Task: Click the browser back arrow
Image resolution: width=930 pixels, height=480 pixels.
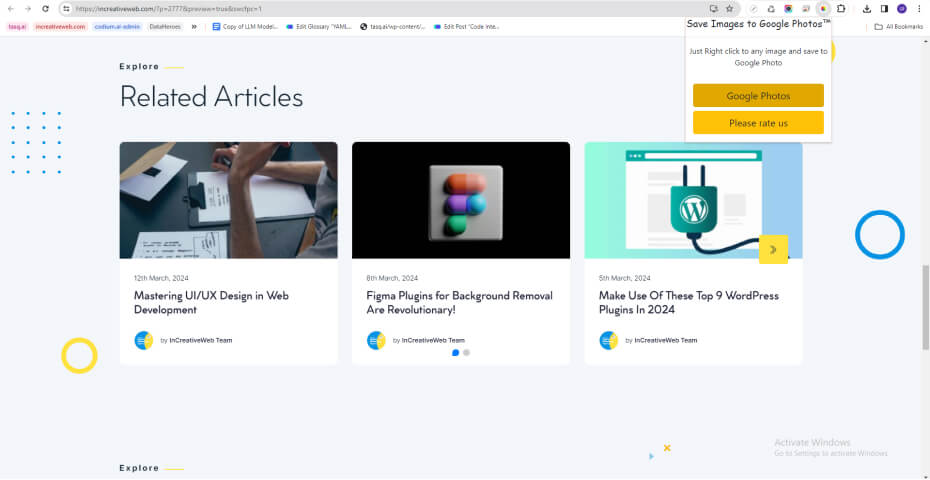Action: tap(11, 8)
